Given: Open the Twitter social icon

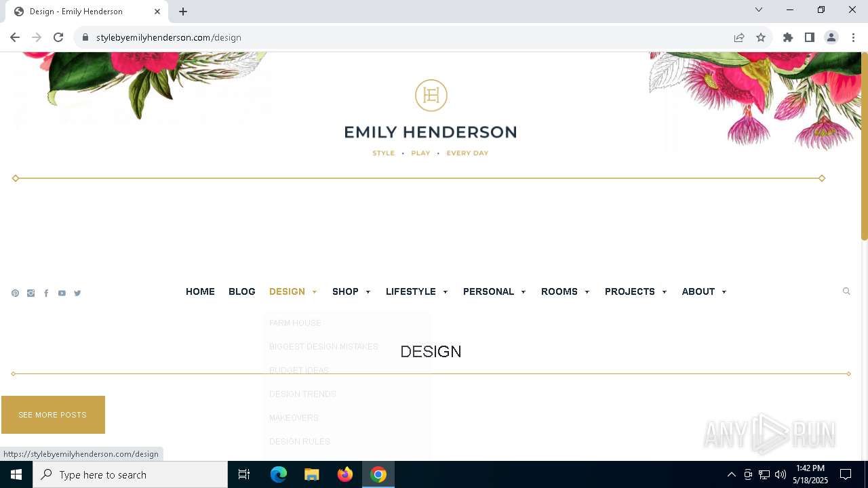Looking at the screenshot, I should (x=77, y=293).
